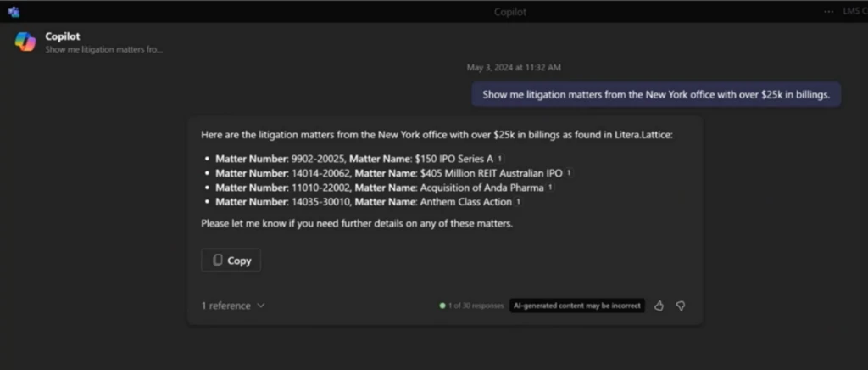
Task: Click the chat subtitle 'Show me litigation matters fro...'
Action: pyautogui.click(x=104, y=50)
